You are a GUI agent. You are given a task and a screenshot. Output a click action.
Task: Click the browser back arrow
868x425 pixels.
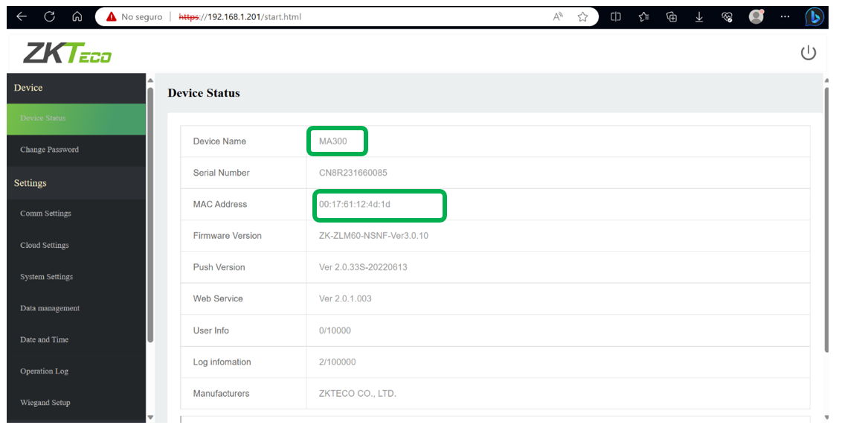pyautogui.click(x=22, y=16)
